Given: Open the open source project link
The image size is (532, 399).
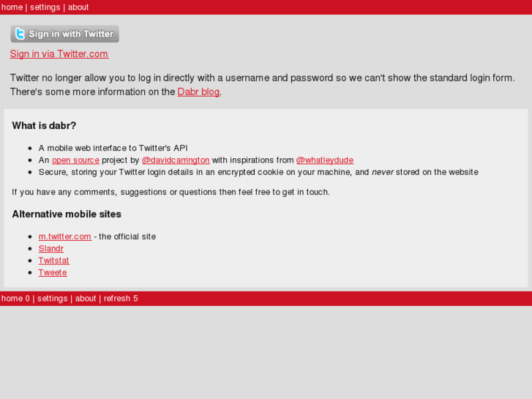Looking at the screenshot, I should click(75, 160).
